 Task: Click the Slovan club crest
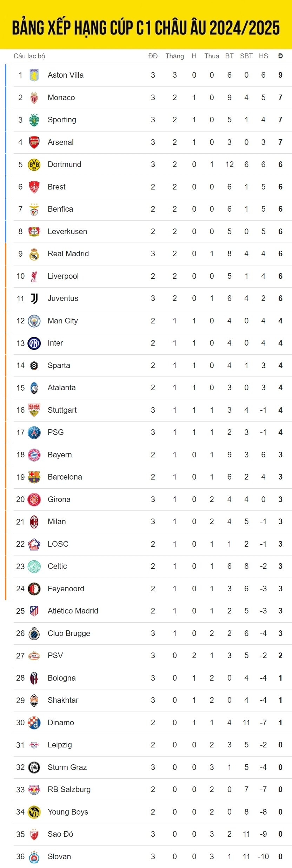pyautogui.click(x=34, y=857)
